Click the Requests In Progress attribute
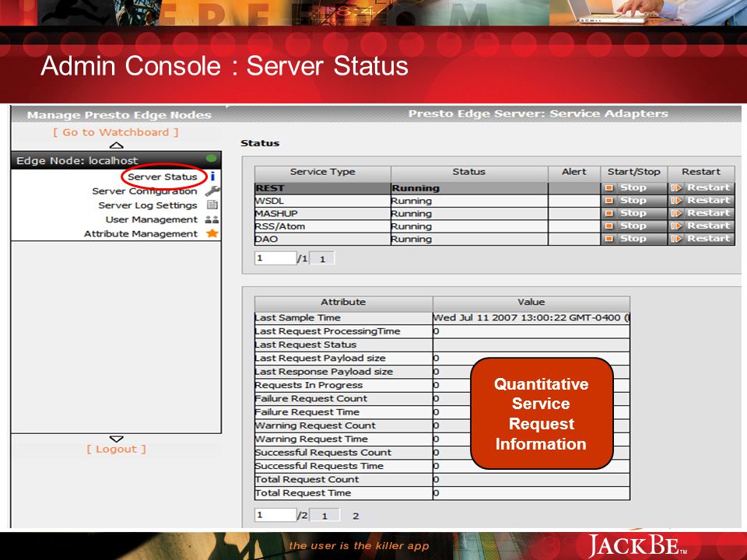 pyautogui.click(x=308, y=385)
